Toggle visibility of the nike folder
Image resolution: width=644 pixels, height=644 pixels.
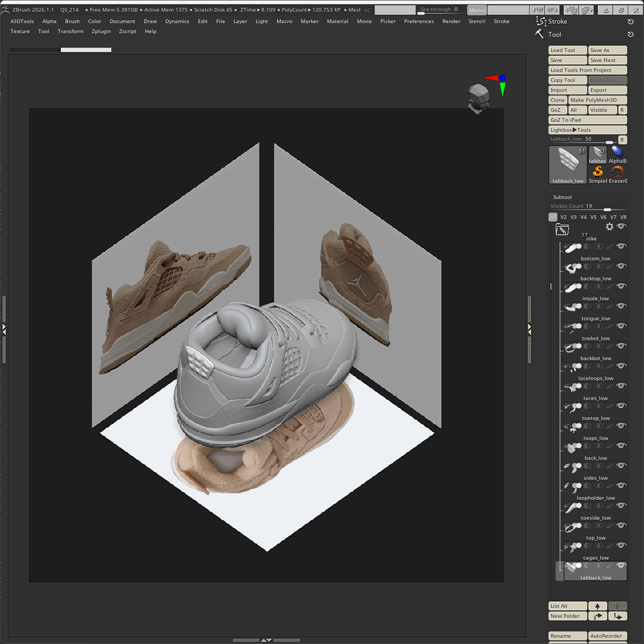pos(621,227)
